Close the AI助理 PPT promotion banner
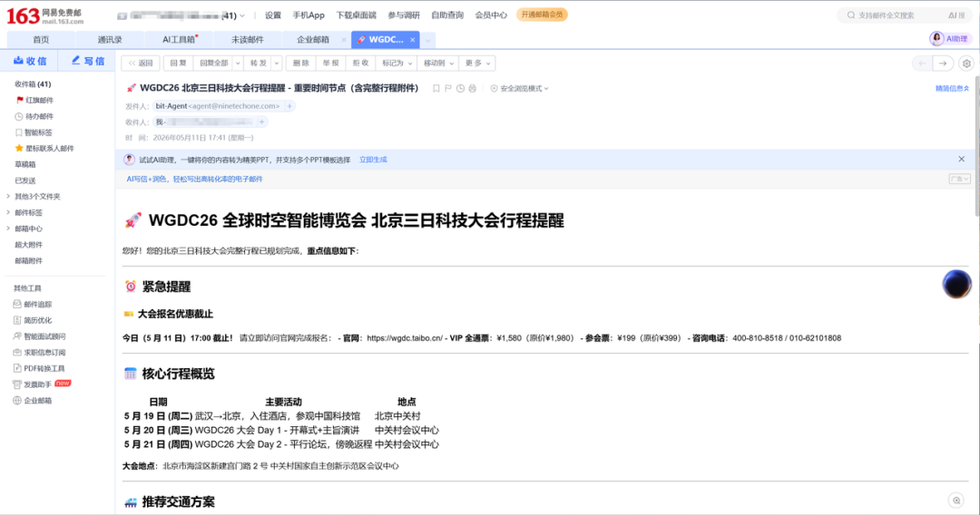This screenshot has width=980, height=515. click(x=961, y=160)
